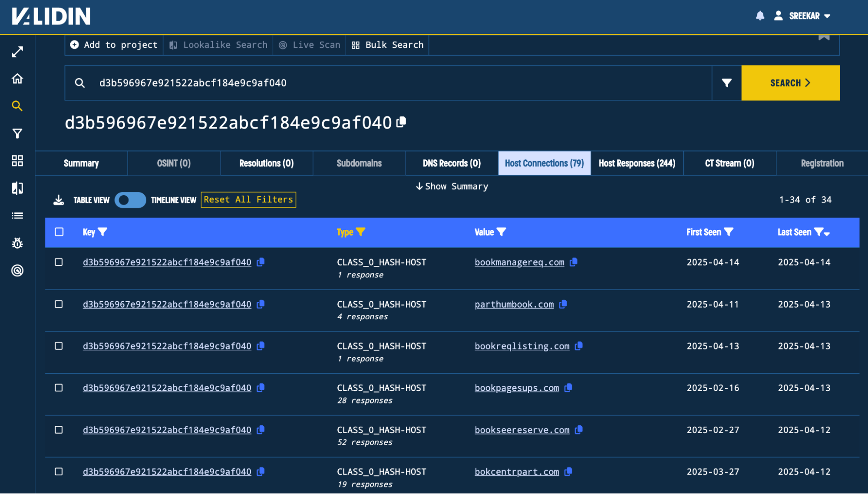Open the Last Seen column filter
Viewport: 868px width, 494px height.
pos(818,232)
